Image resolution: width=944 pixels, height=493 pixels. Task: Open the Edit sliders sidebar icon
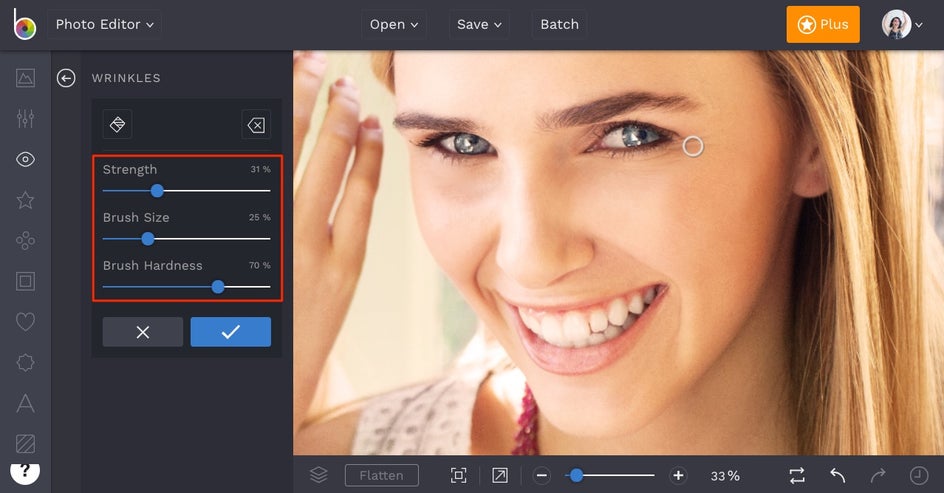click(x=25, y=118)
